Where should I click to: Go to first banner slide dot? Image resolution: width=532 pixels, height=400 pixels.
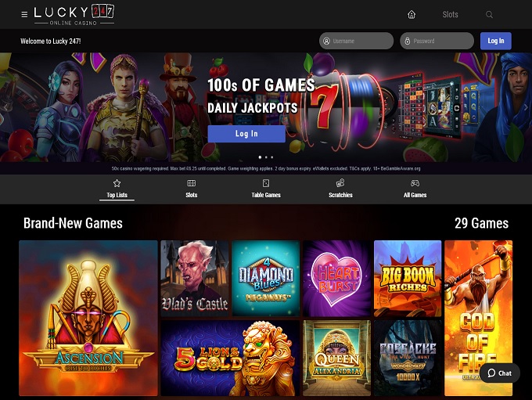point(260,157)
